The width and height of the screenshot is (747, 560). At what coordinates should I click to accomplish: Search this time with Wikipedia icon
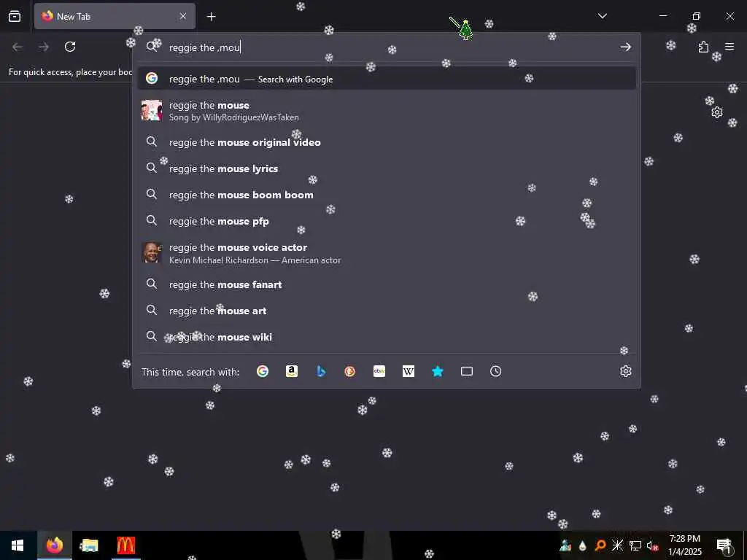[409, 371]
